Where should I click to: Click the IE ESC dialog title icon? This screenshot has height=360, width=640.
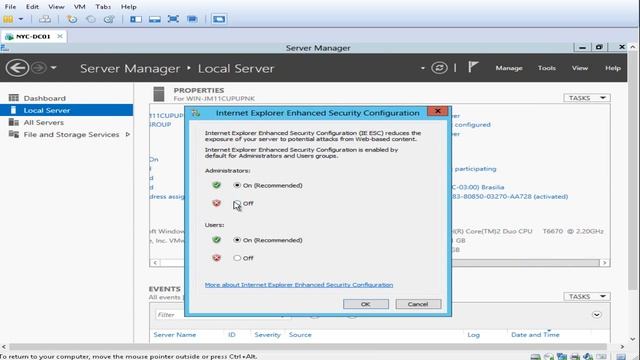(x=196, y=113)
